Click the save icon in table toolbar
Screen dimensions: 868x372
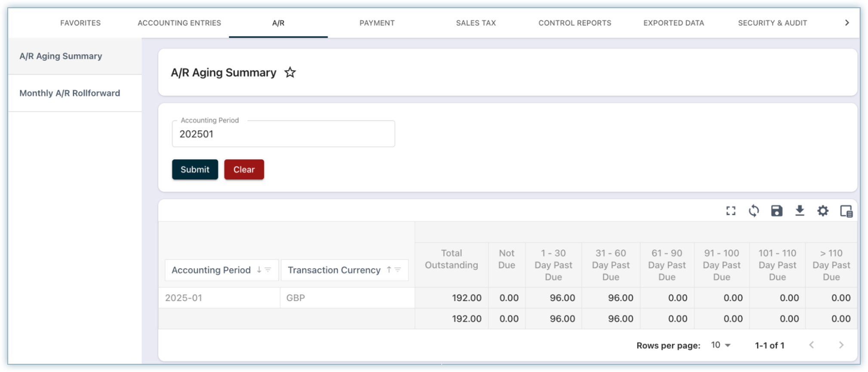776,211
